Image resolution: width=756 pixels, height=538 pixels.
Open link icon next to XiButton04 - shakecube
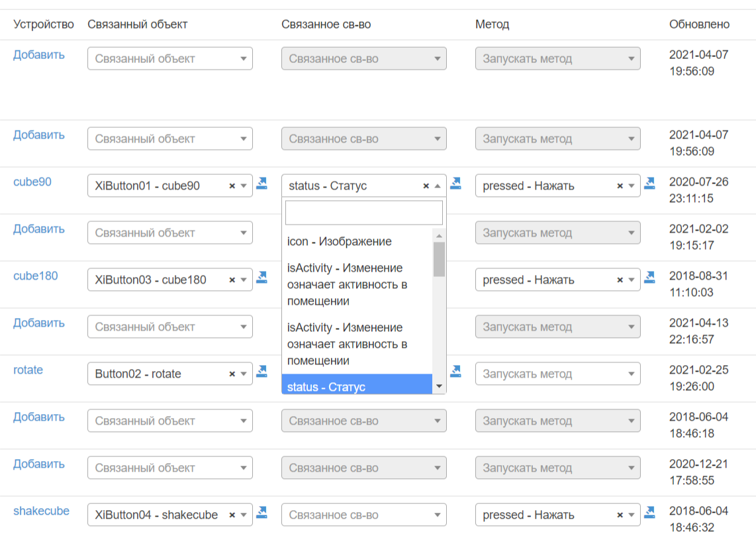(x=262, y=513)
